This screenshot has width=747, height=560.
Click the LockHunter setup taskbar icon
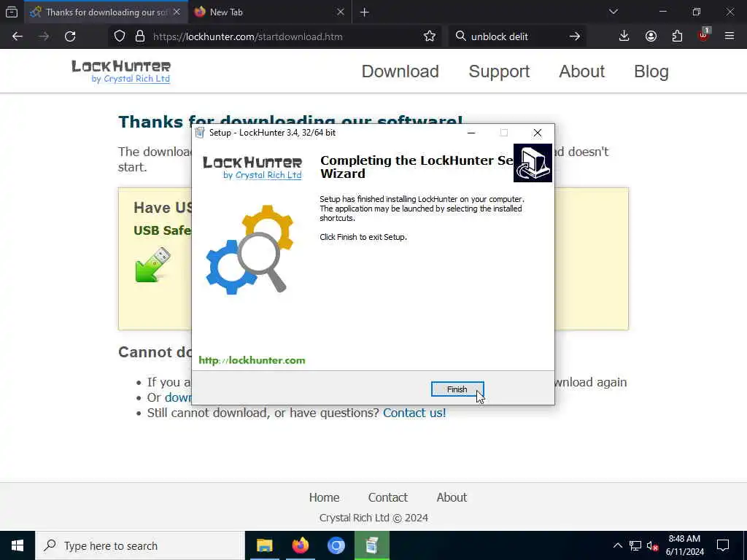[371, 545]
